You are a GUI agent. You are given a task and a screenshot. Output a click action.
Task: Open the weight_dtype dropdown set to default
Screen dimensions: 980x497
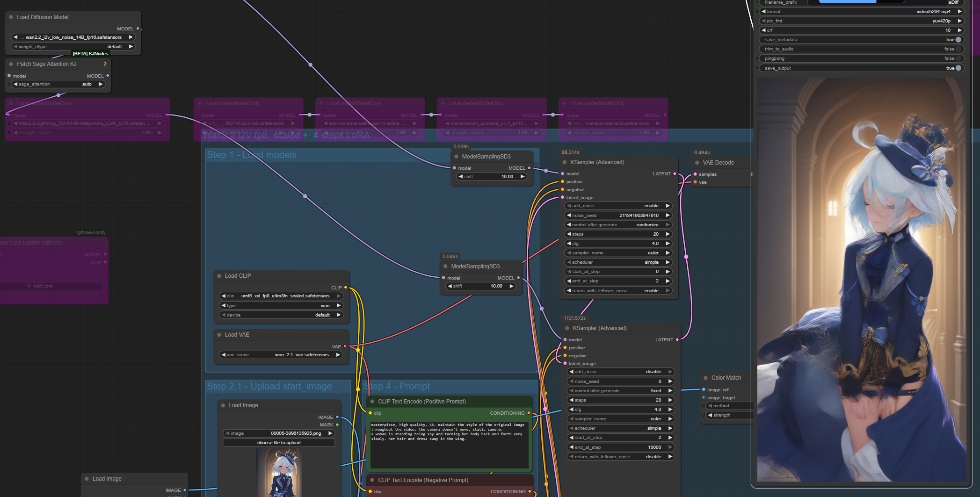(x=73, y=47)
